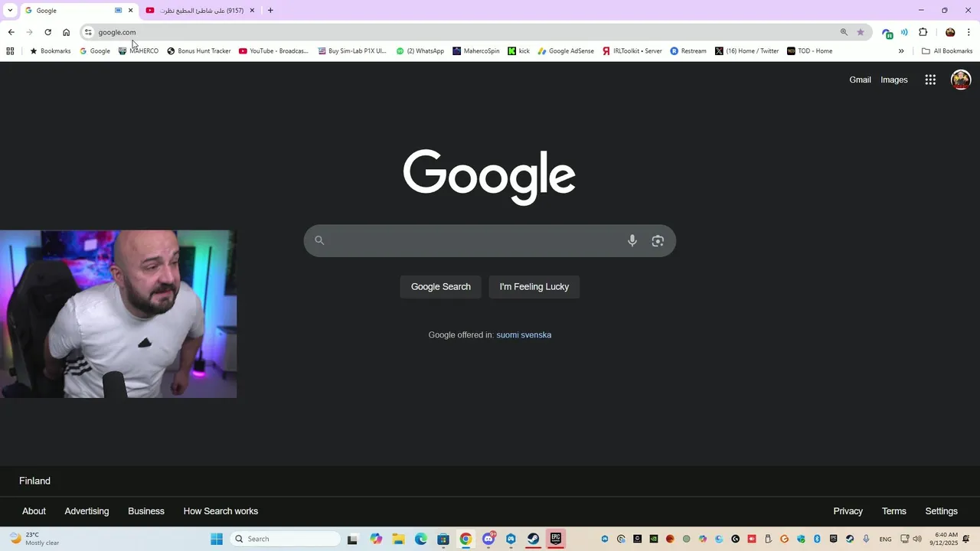Image resolution: width=980 pixels, height=551 pixels.
Task: Open the Settings footer menu
Action: pyautogui.click(x=941, y=511)
